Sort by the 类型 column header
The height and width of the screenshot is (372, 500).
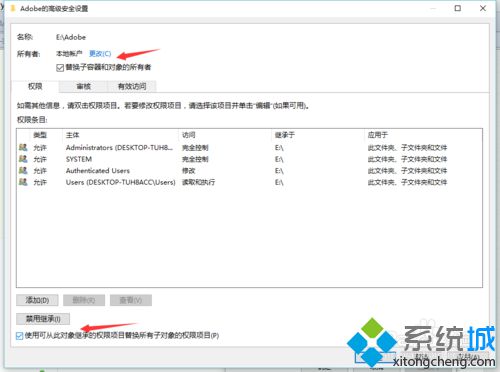pos(40,135)
